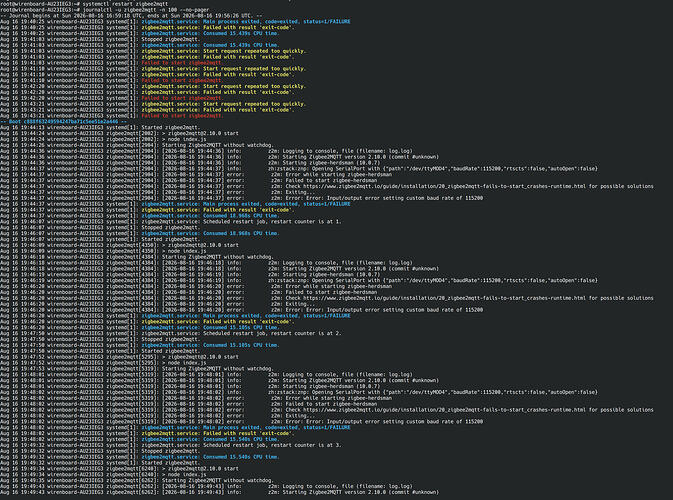Select 'Starting Zigbee2MQTT without watchdog' from process 5319
Viewport: 673px width, 500px height.
click(217, 369)
